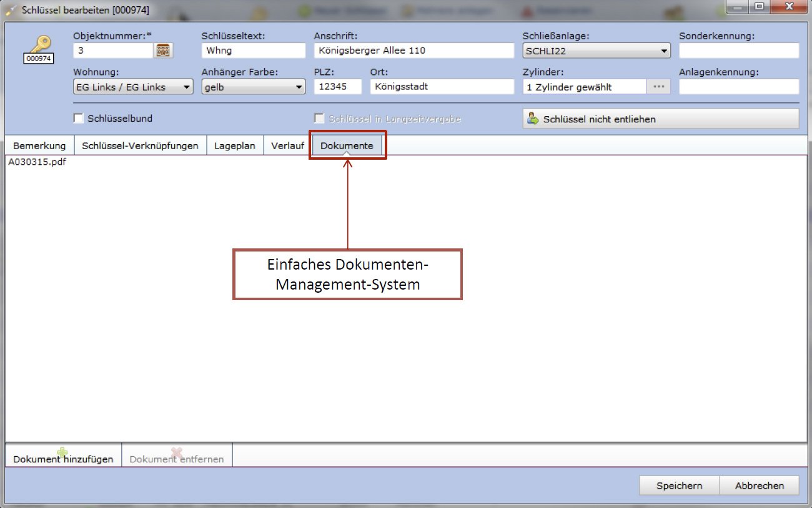
Task: Select the Dokumente tab
Action: click(x=347, y=145)
